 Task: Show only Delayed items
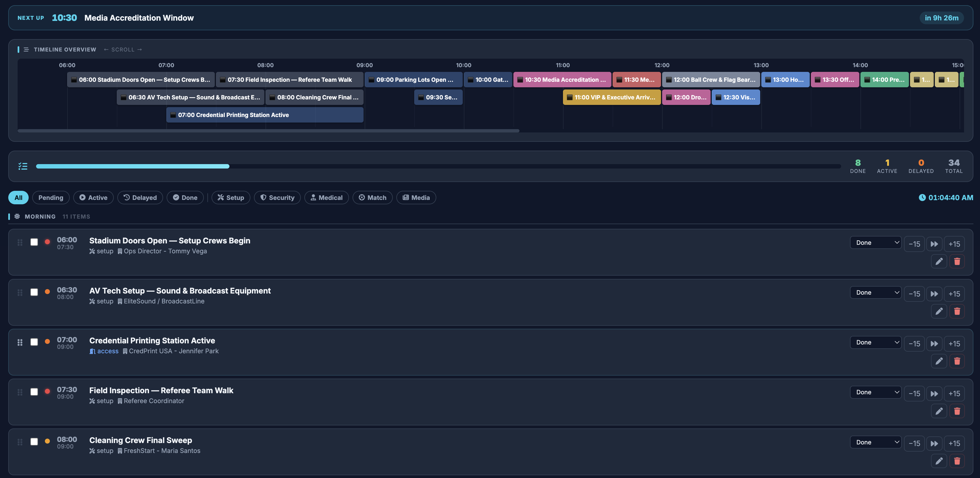(140, 197)
